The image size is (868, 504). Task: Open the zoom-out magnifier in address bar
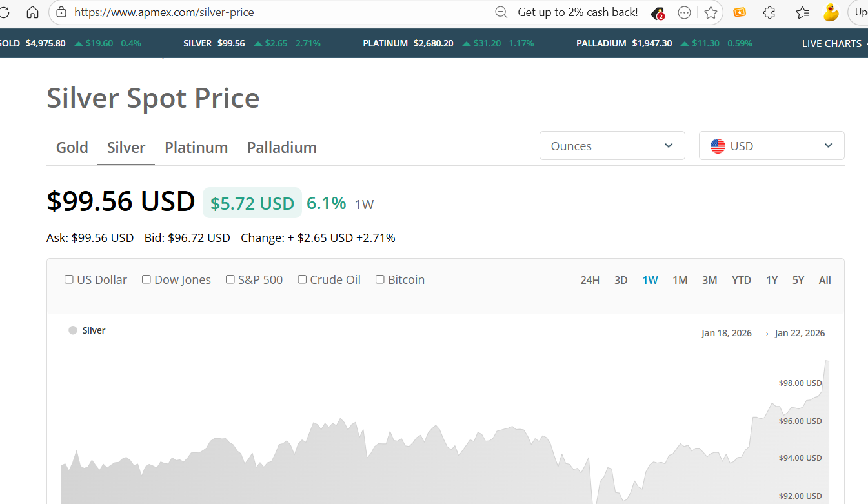click(501, 12)
